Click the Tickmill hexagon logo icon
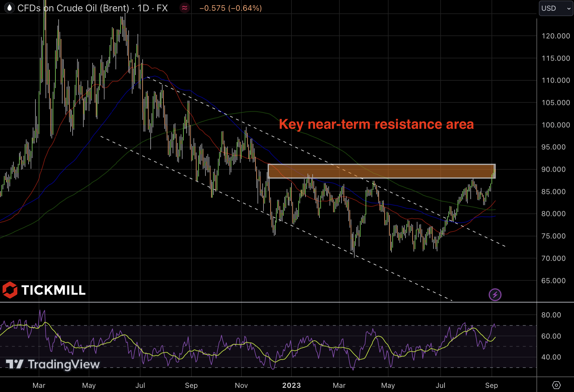 (x=10, y=290)
